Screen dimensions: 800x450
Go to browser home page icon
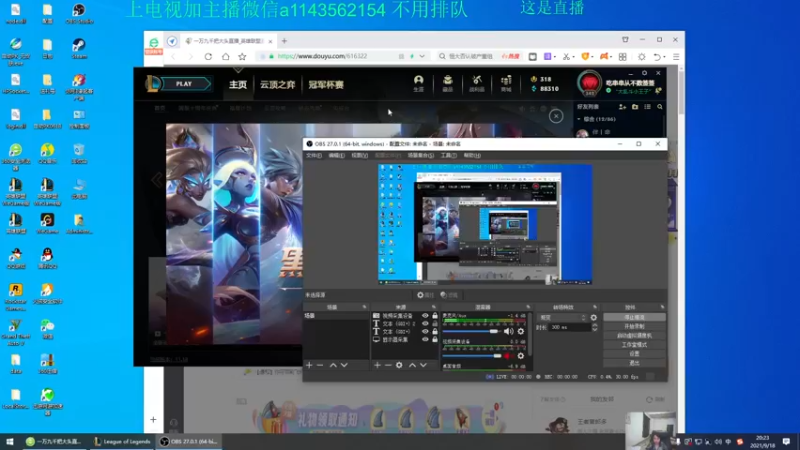[226, 57]
